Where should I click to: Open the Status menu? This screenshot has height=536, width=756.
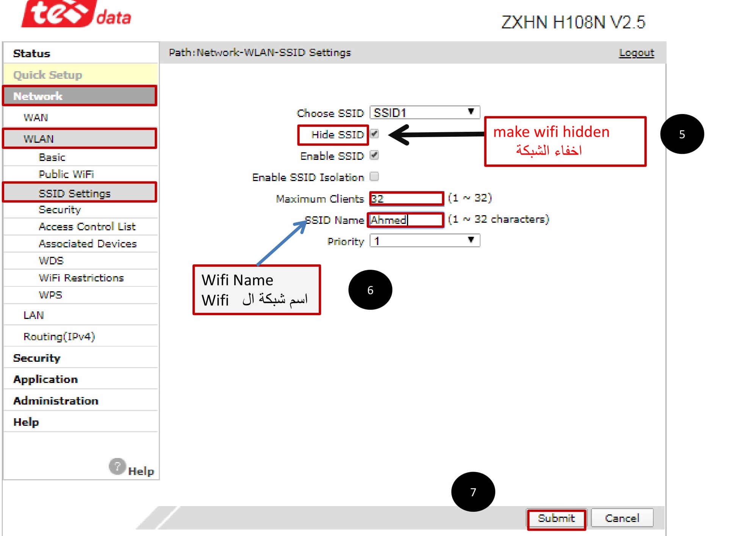pos(80,53)
